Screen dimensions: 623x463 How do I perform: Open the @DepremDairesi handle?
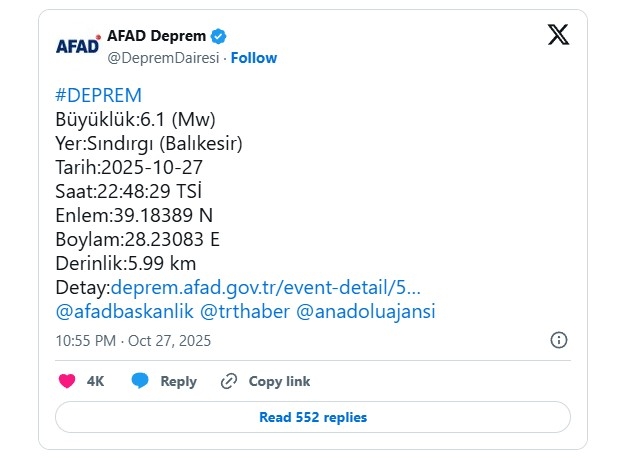(x=162, y=58)
